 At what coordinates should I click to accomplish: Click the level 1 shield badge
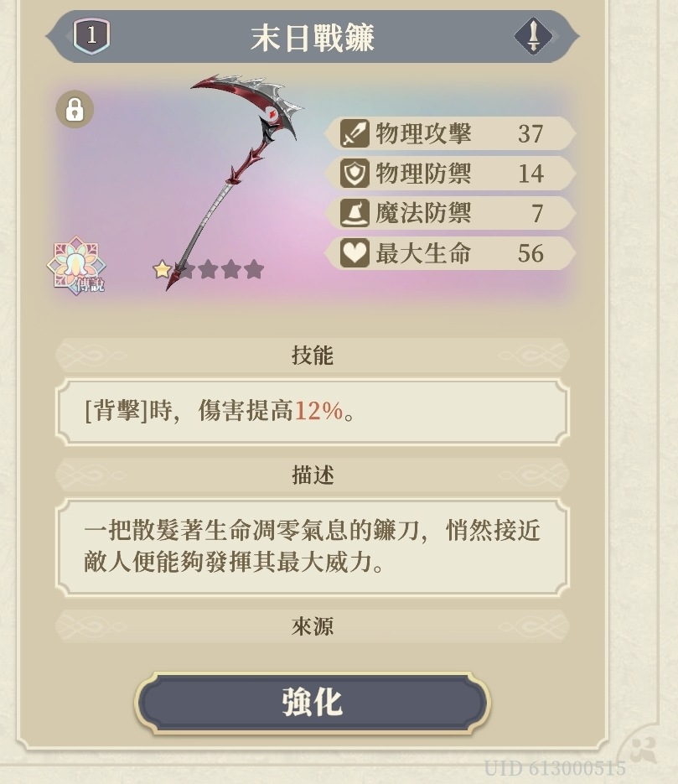(x=91, y=36)
